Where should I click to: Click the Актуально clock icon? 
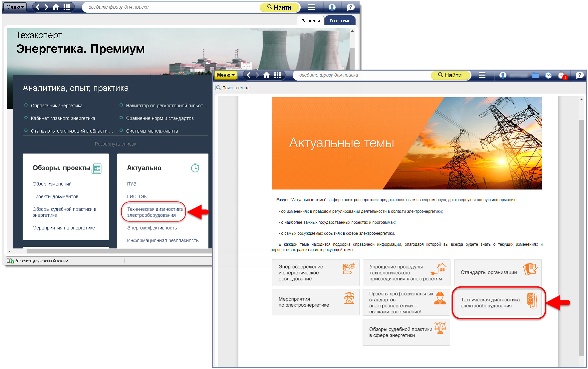[195, 168]
